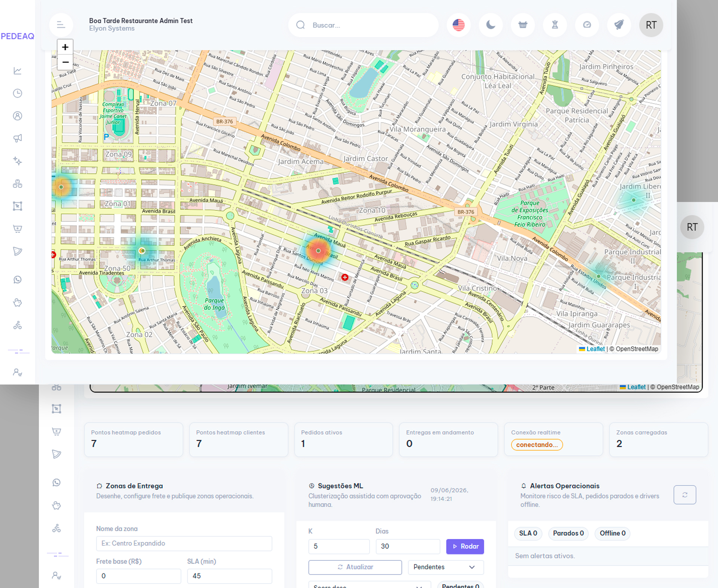718x588 pixels.
Task: Click price tag icon in front sidebar
Action: tap(18, 251)
